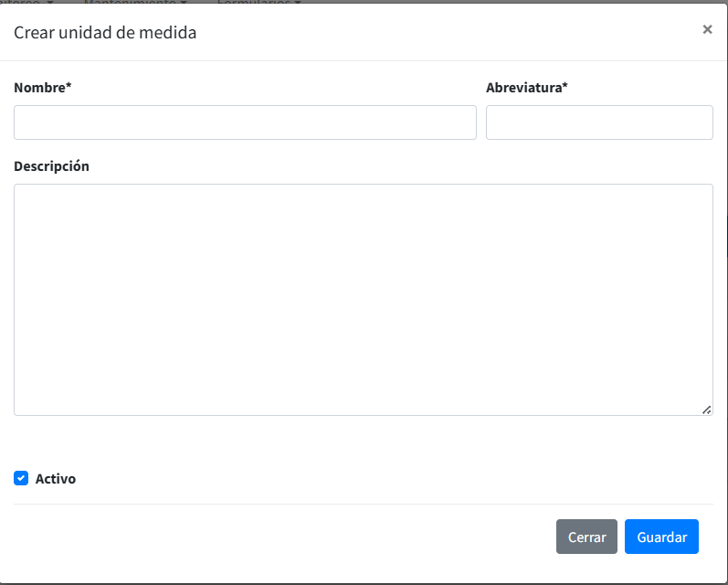Screen dimensions: 728x585
Task: Click the Descripción field label
Action: point(52,166)
